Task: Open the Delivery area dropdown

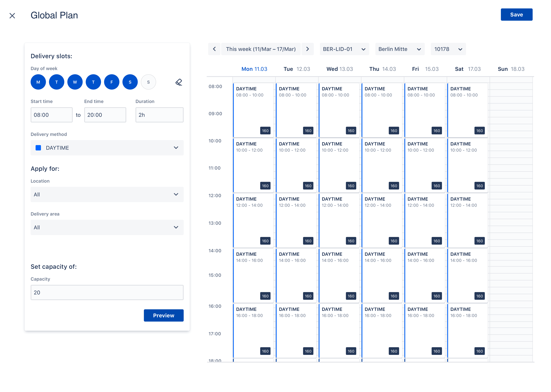Action: [107, 227]
